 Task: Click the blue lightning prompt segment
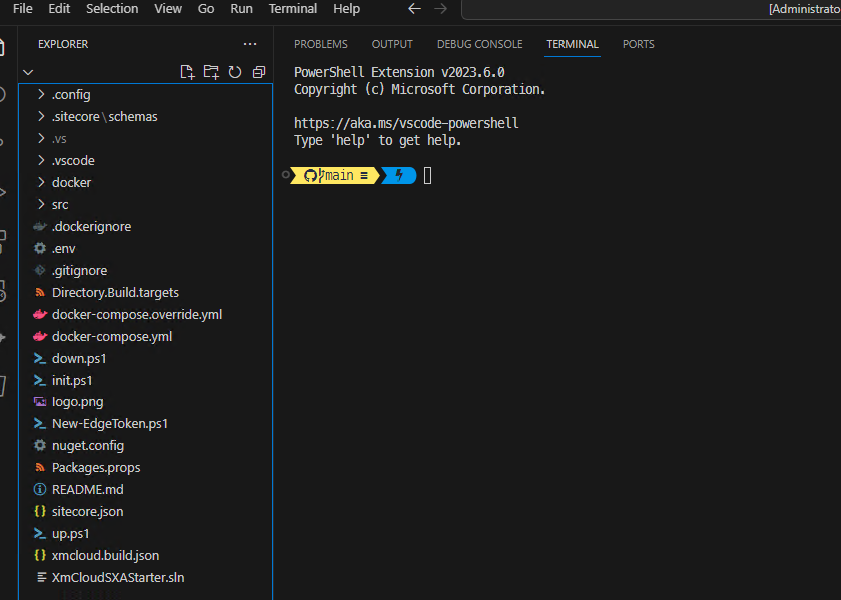pyautogui.click(x=399, y=175)
